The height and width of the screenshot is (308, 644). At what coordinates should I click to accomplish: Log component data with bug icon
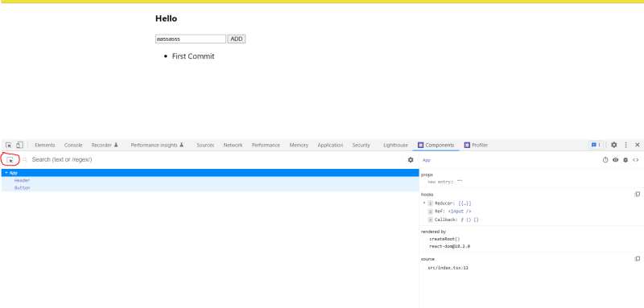tap(625, 160)
